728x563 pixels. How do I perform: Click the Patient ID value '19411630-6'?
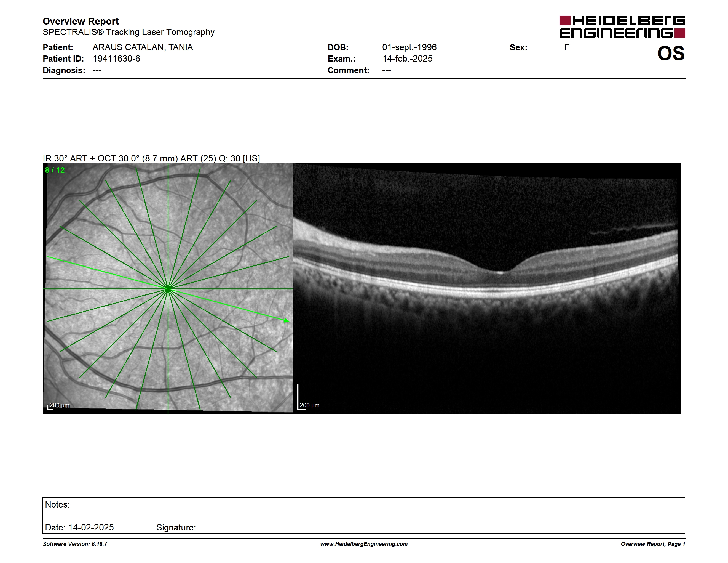click(x=116, y=59)
